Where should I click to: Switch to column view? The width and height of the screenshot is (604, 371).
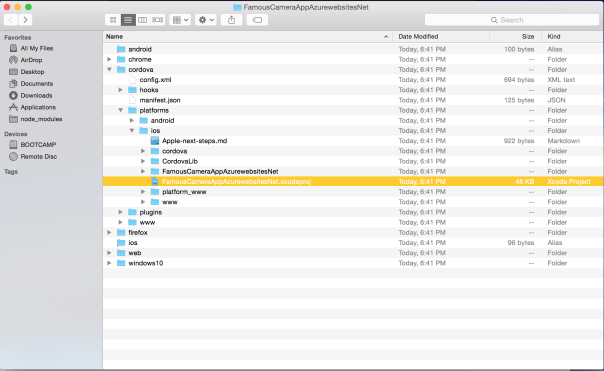pyautogui.click(x=143, y=20)
